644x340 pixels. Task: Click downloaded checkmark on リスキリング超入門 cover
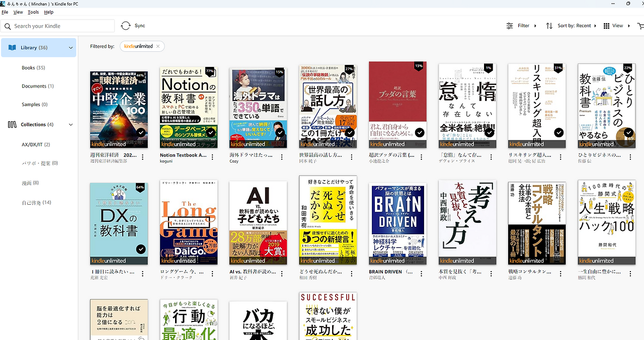(559, 133)
